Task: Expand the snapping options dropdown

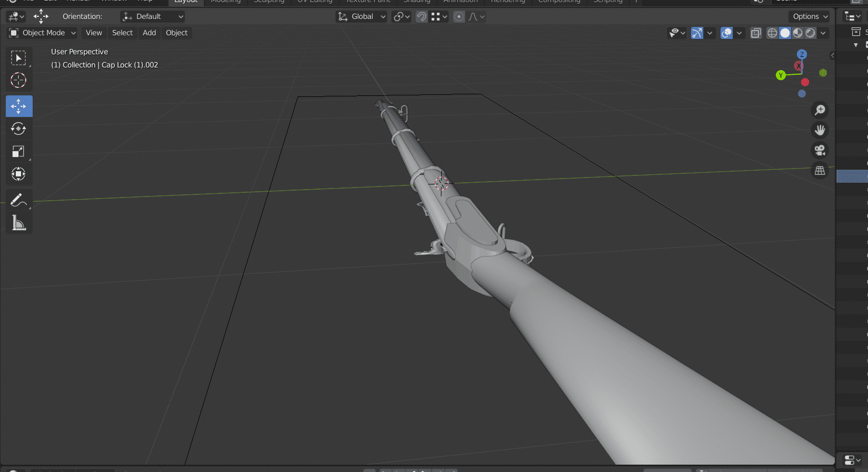Action: (x=439, y=17)
